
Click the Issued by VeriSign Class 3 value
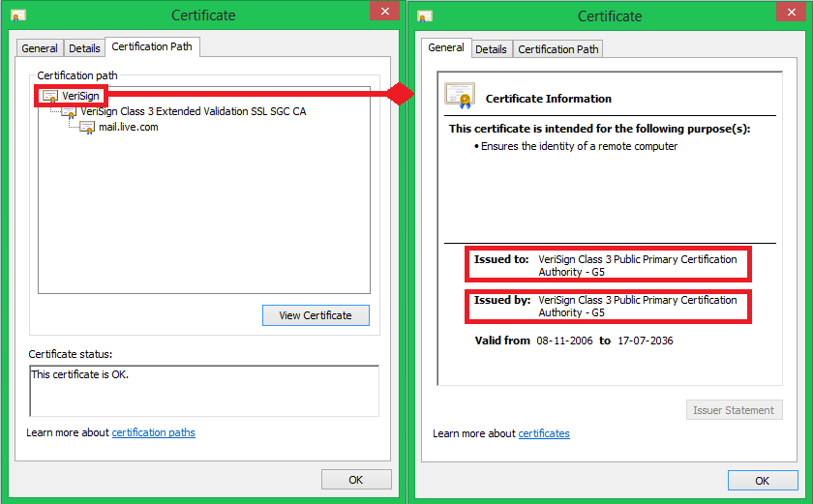(638, 306)
